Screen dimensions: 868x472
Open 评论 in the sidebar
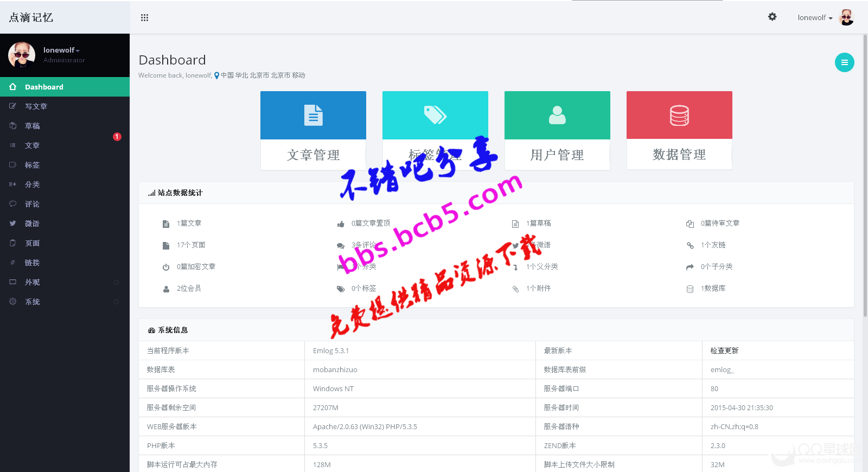coord(65,204)
